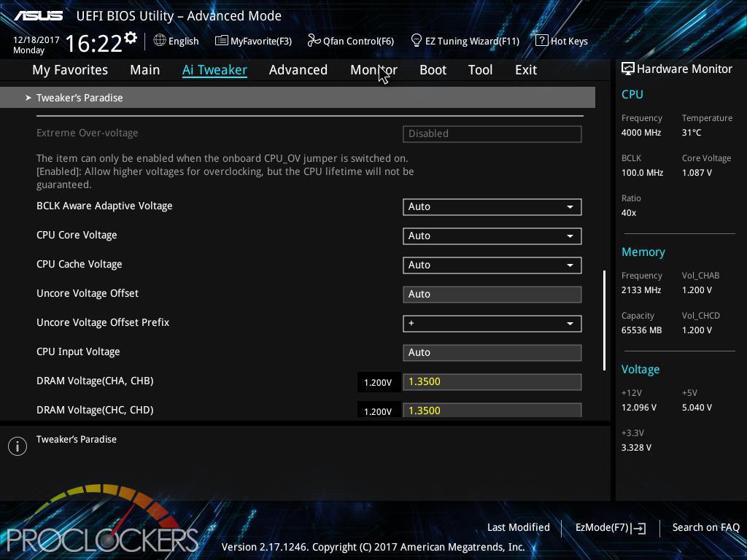Go to the Boot tab

click(433, 70)
